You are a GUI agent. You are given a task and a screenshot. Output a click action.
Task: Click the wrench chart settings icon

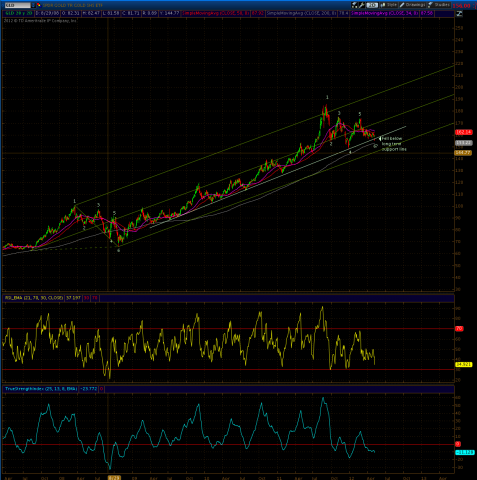click(362, 5)
